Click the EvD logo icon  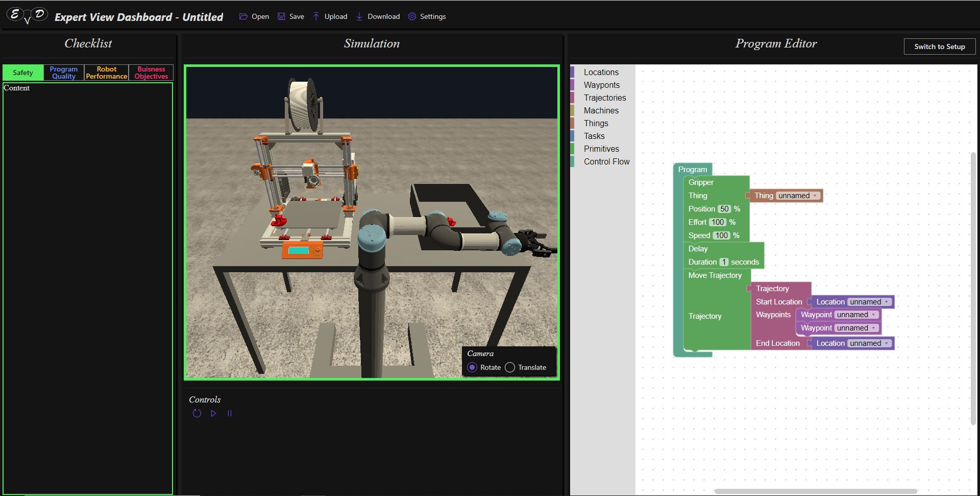pyautogui.click(x=28, y=15)
